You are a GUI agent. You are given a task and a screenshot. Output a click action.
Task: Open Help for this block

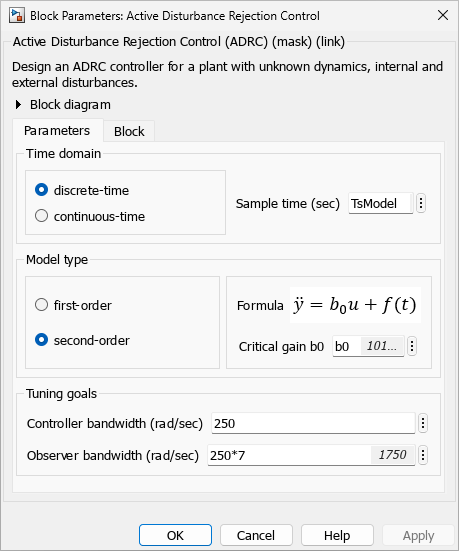(x=337, y=535)
